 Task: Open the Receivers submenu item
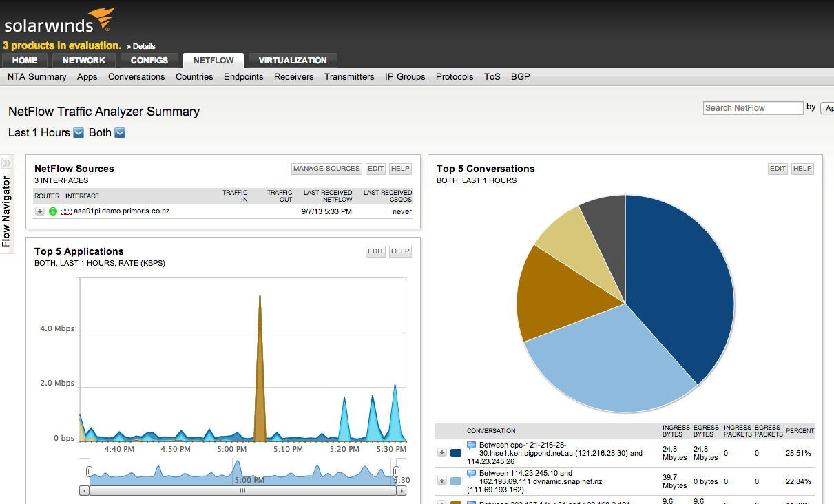coord(294,77)
